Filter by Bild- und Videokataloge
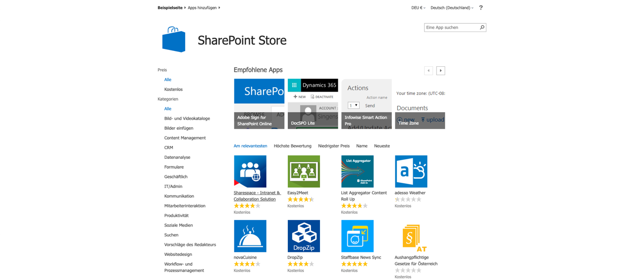This screenshot has width=644, height=280. (x=187, y=119)
